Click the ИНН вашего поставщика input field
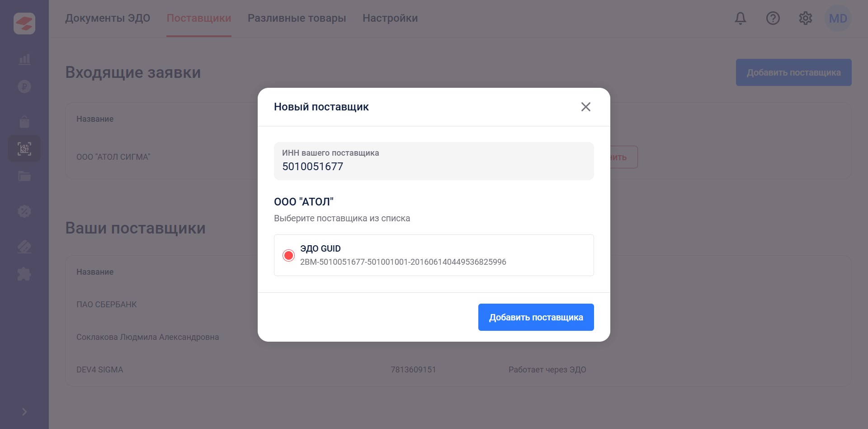This screenshot has width=868, height=429. [x=434, y=162]
